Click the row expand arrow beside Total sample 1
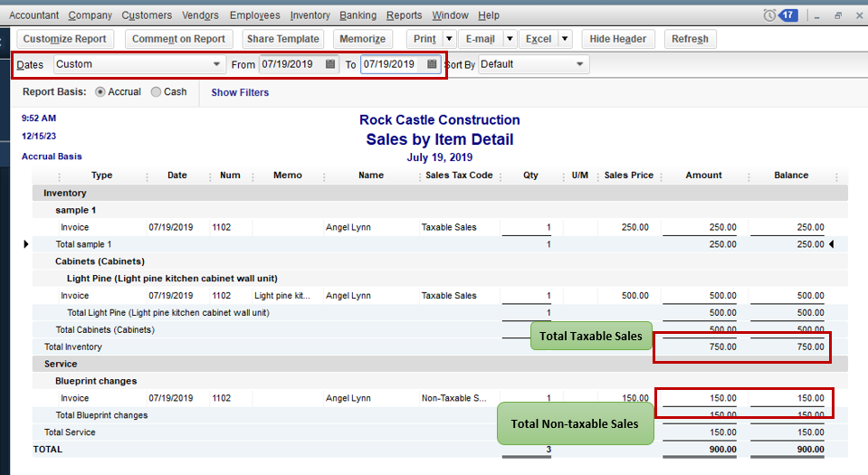The image size is (868, 475). [x=26, y=244]
